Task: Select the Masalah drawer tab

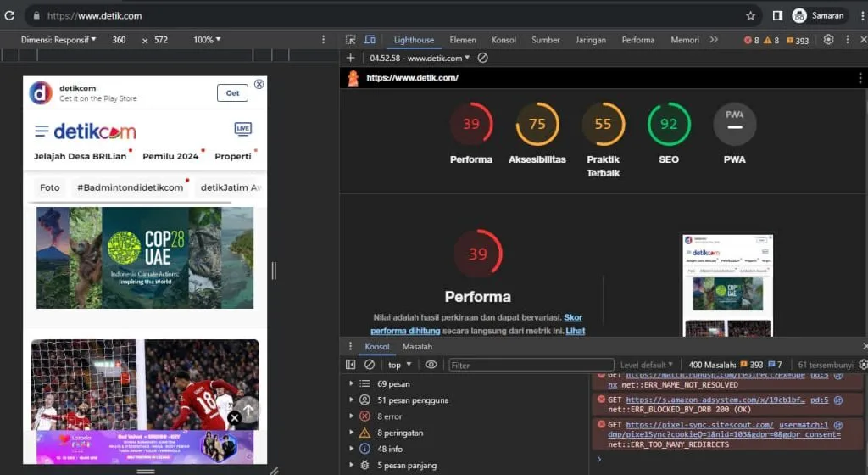Action: coord(417,347)
